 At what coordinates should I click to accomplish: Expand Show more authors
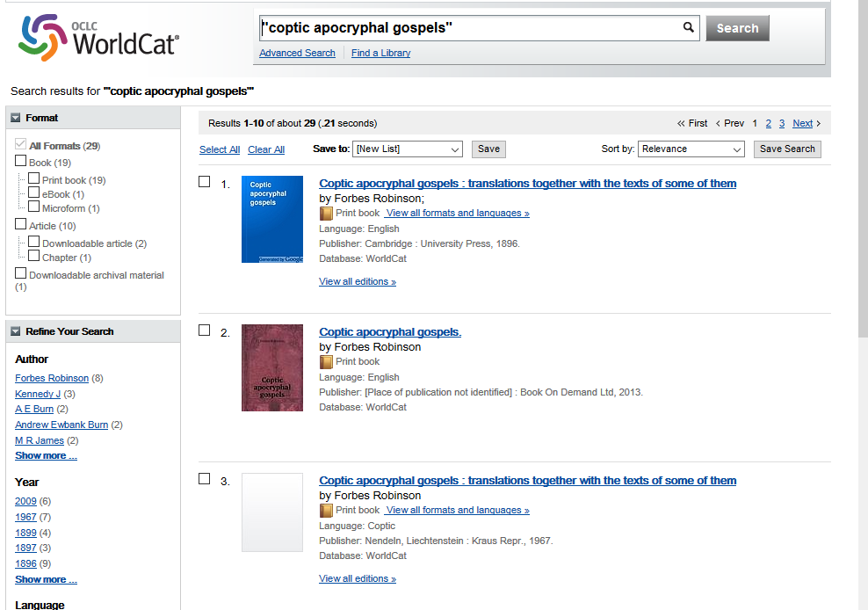[46, 455]
